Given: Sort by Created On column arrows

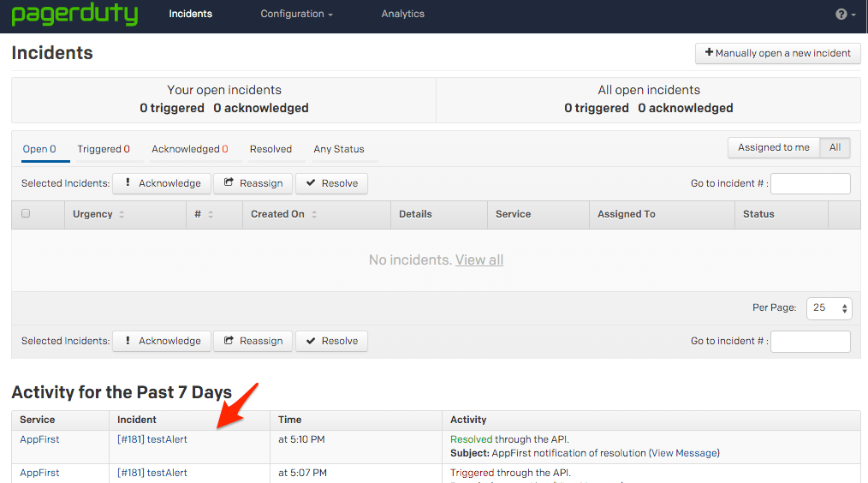Looking at the screenshot, I should pyautogui.click(x=314, y=215).
